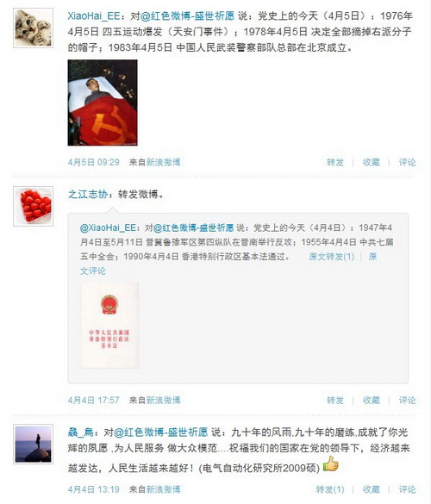Open the 之江志协 profile link
Image resolution: width=431 pixels, height=504 pixels.
87,194
